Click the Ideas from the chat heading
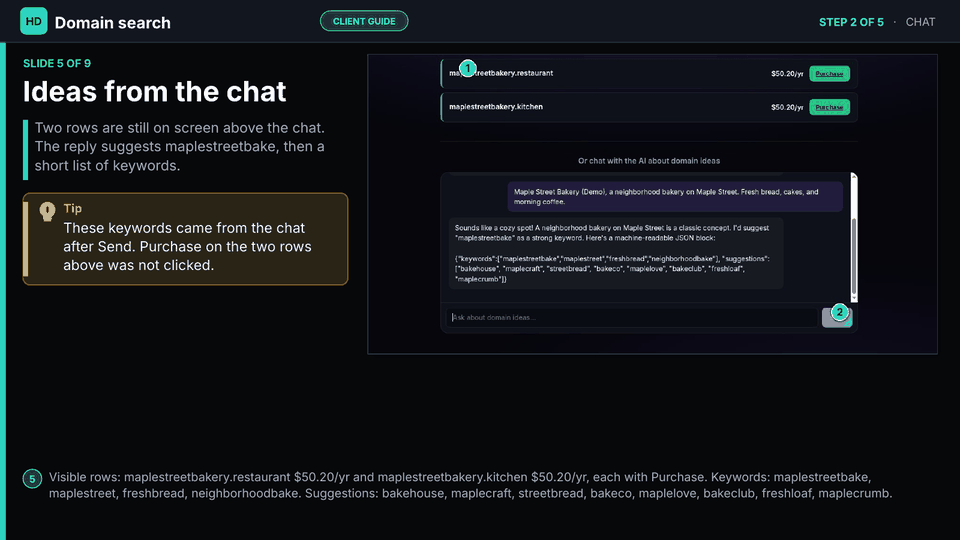Image resolution: width=960 pixels, height=540 pixels. point(154,91)
